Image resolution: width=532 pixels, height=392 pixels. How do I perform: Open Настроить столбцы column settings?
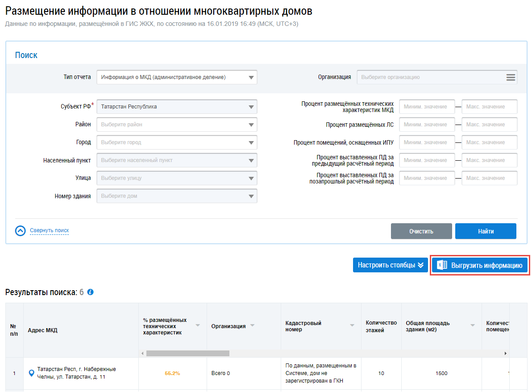391,265
